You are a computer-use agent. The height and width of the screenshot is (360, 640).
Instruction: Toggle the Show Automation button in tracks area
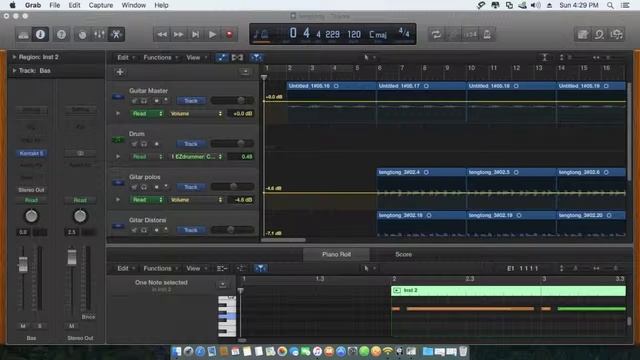tap(221, 58)
